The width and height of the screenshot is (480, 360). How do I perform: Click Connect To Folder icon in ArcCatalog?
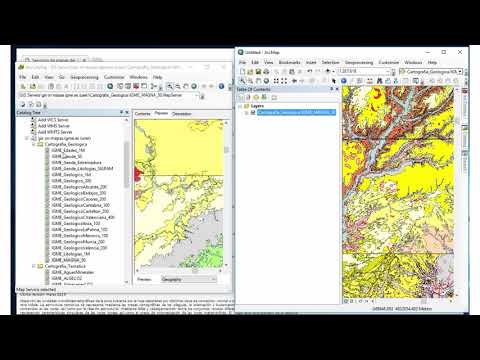[x=33, y=86]
